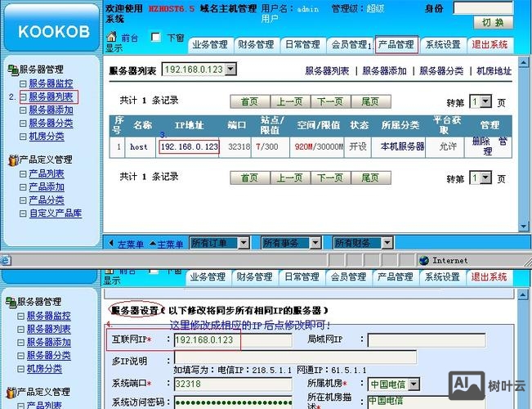This screenshot has width=532, height=409.
Task: Click the host name cell
Action: pyautogui.click(x=139, y=147)
